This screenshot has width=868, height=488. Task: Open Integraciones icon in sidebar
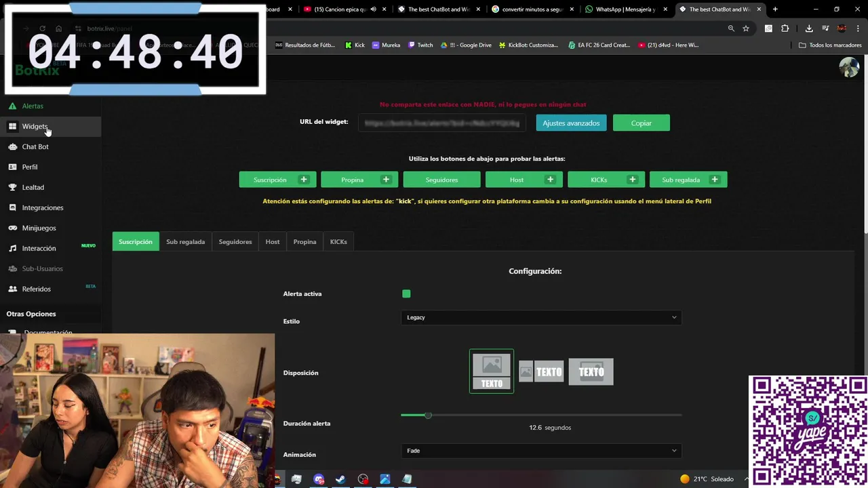[12, 207]
